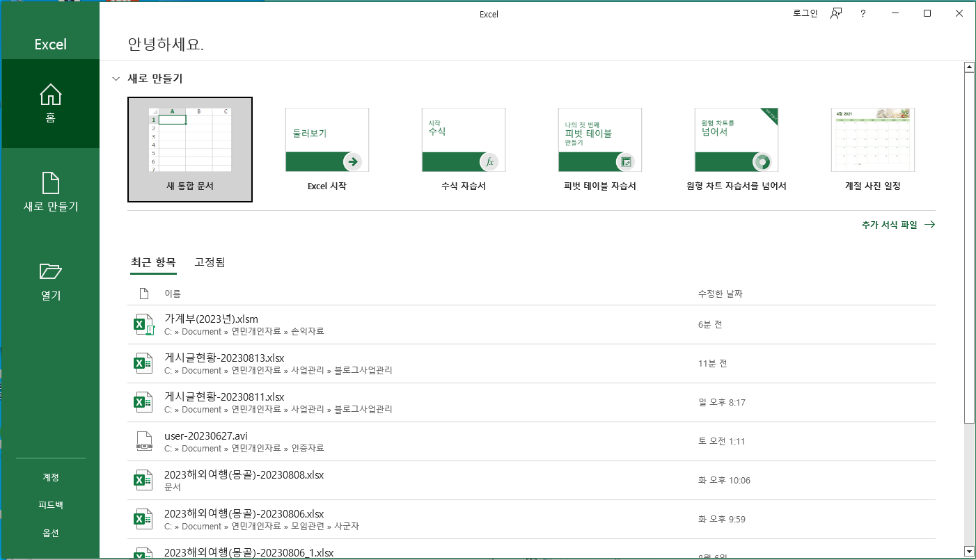Open the Excel 시작 tour template
The width and height of the screenshot is (976, 560).
click(x=326, y=150)
